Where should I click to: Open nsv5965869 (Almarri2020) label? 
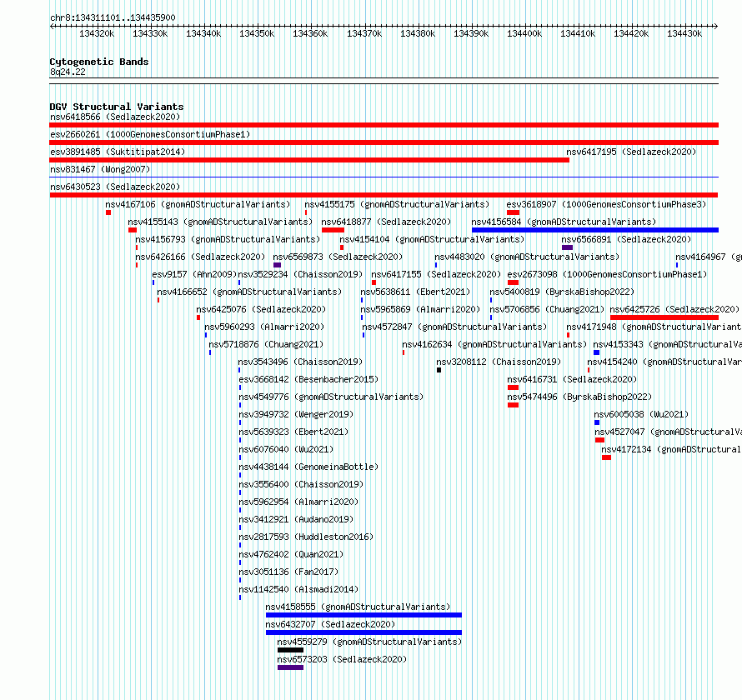(x=420, y=309)
